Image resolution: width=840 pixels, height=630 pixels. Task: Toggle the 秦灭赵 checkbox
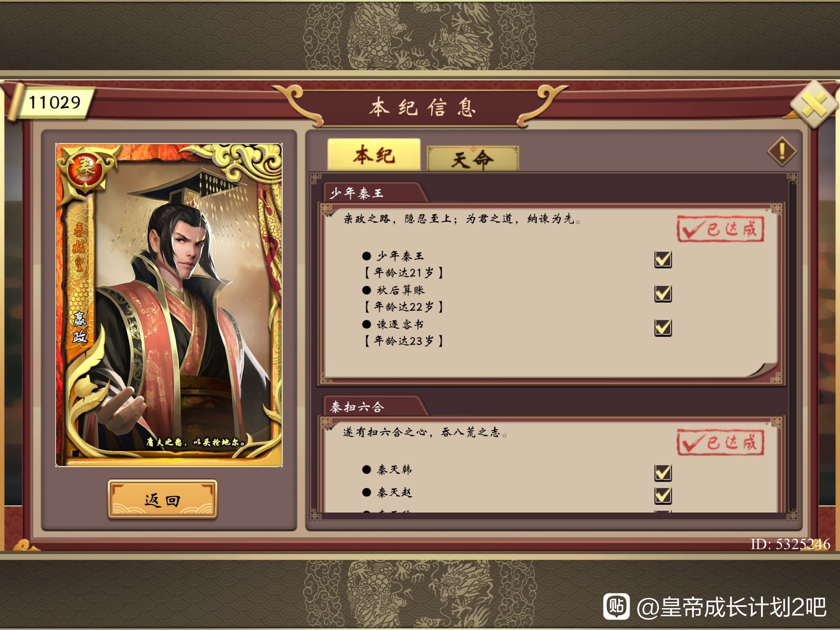(663, 495)
